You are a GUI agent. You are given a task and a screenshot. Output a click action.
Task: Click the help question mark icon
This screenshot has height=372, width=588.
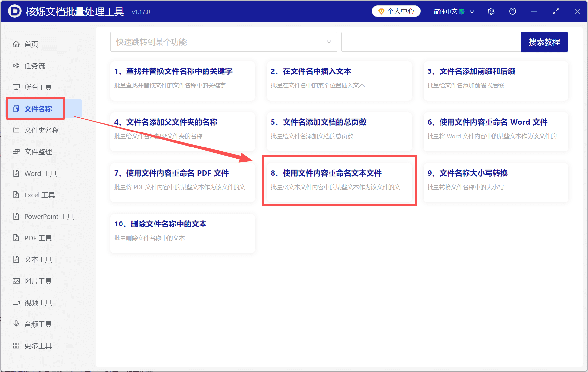click(513, 11)
